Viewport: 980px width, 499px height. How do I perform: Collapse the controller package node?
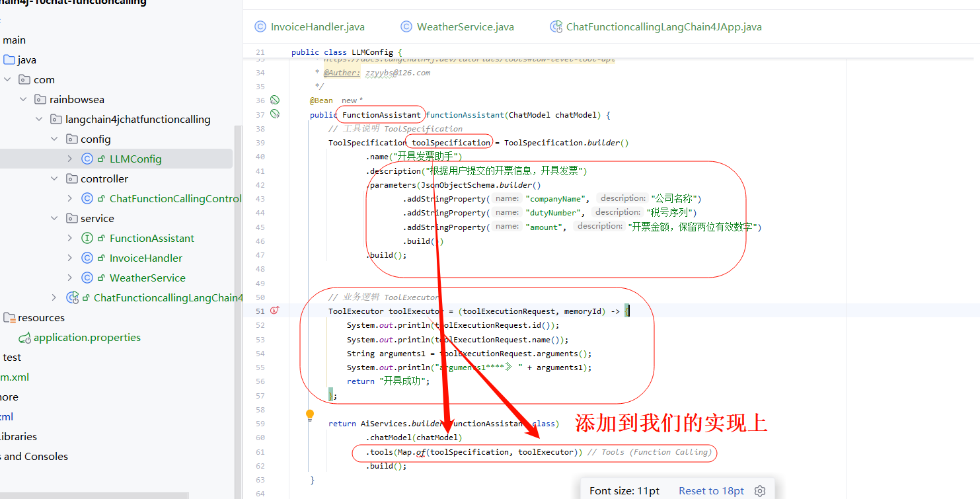coord(55,179)
